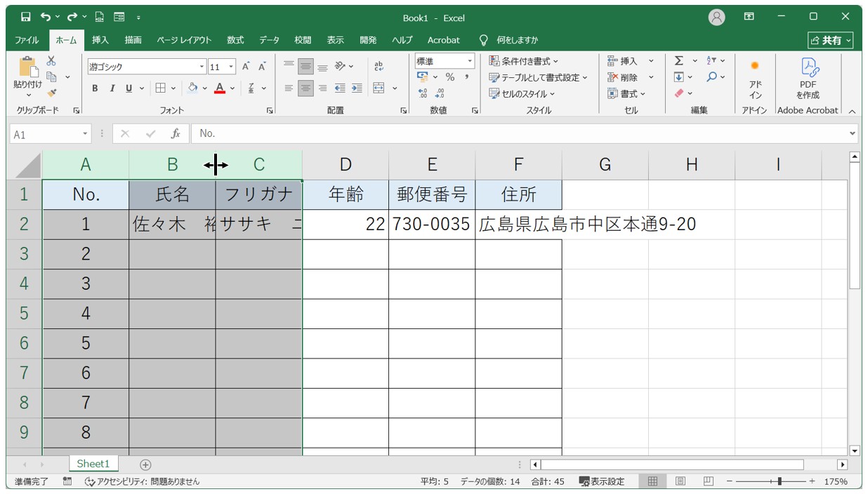Add a new sheet with plus icon

[x=145, y=465]
